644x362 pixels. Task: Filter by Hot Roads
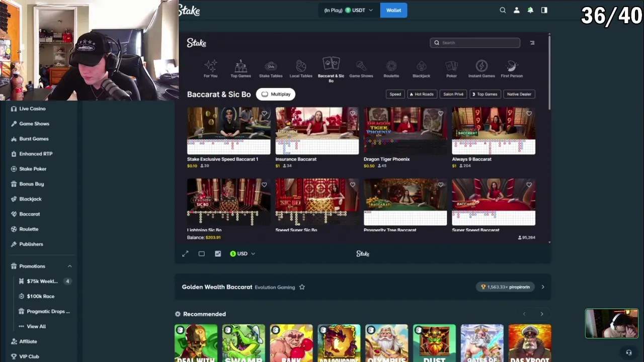tap(421, 94)
